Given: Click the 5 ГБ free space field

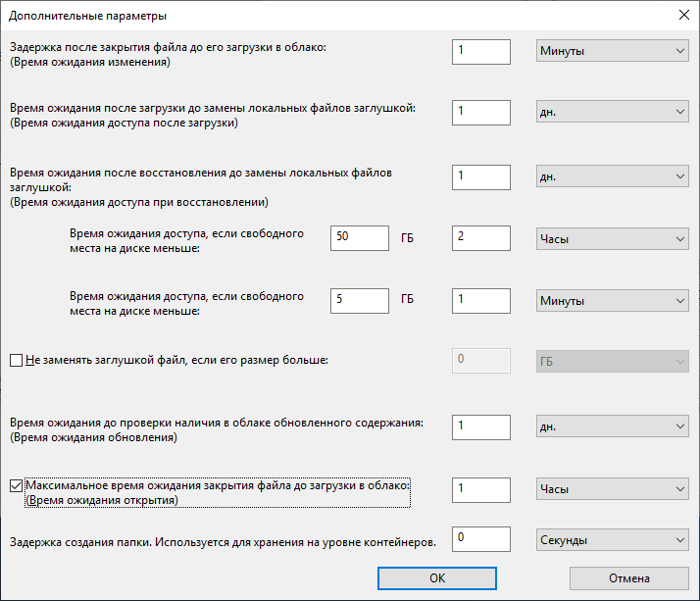Looking at the screenshot, I should point(360,300).
